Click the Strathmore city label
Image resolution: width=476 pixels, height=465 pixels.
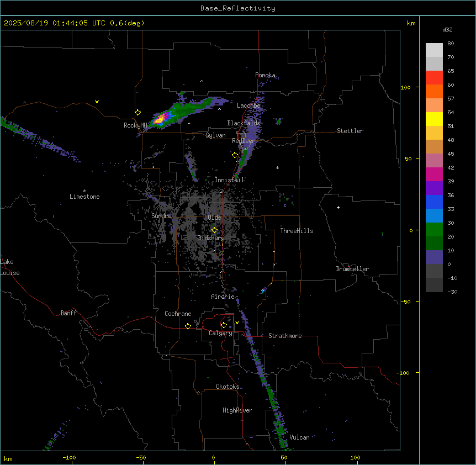pyautogui.click(x=285, y=336)
